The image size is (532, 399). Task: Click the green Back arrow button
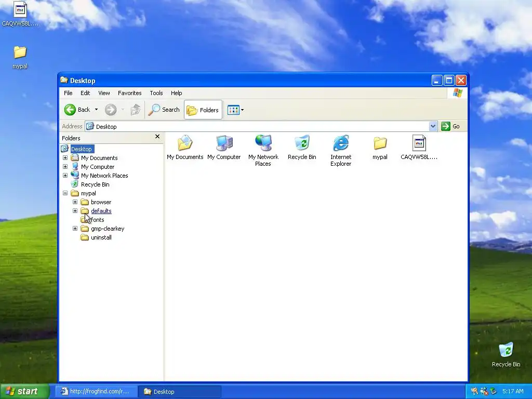click(70, 110)
